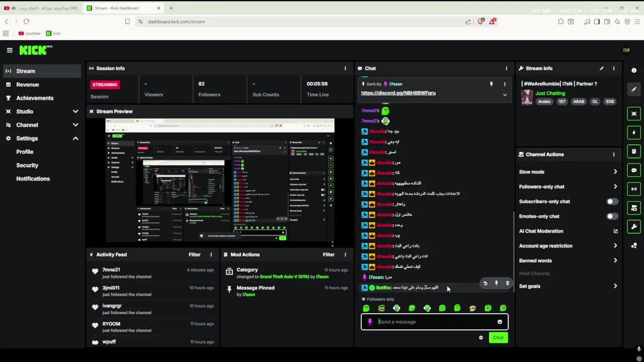This screenshot has height=362, width=644.
Task: Click the broadcast signal icon in right sidebar
Action: pos(634,189)
